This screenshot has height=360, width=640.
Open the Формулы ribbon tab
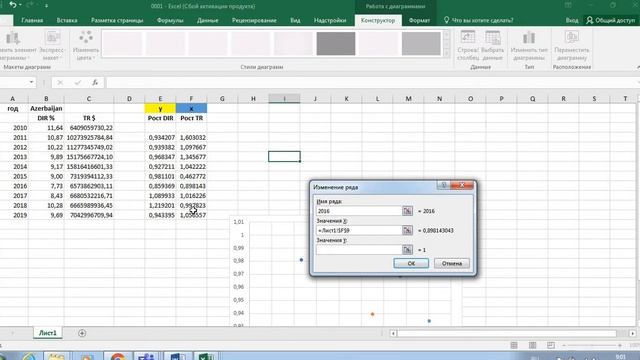tap(170, 20)
